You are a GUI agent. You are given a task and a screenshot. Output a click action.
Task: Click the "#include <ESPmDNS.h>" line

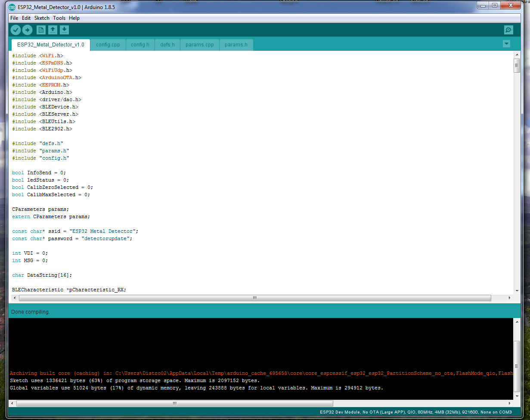click(42, 63)
